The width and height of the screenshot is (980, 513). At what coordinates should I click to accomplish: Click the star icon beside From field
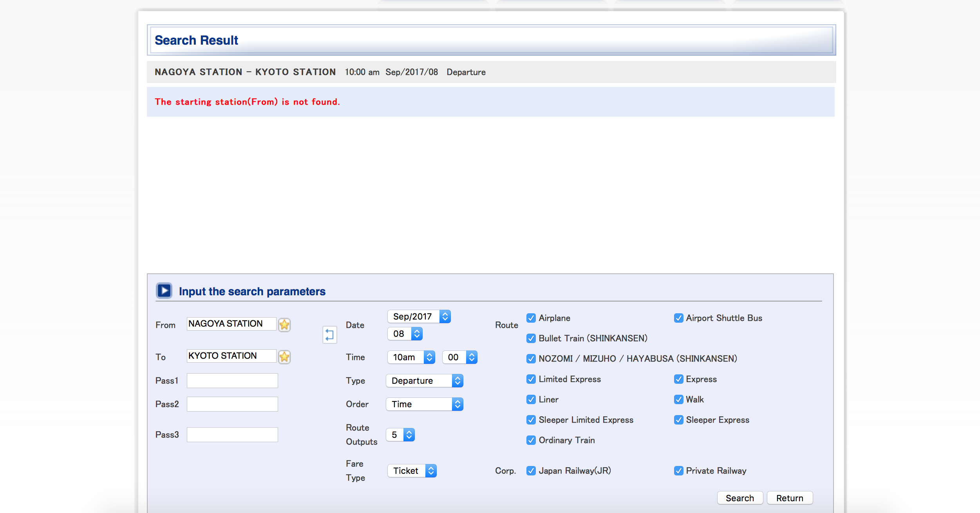click(x=284, y=325)
